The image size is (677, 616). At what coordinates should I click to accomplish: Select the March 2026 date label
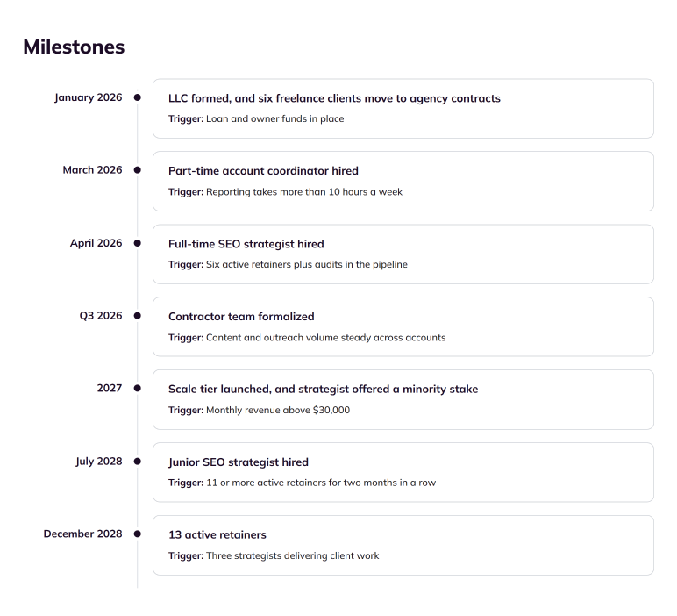92,170
